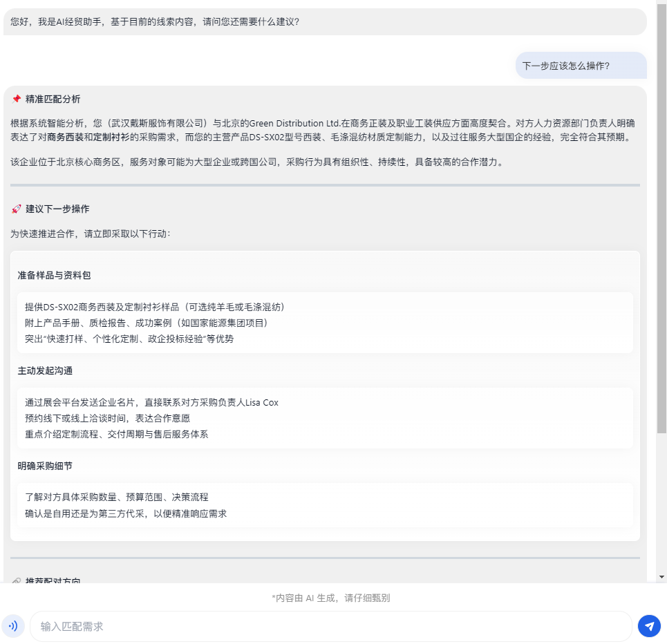The width and height of the screenshot is (667, 644).
Task: Focus the 输入匹配需求 text field
Action: (330, 626)
